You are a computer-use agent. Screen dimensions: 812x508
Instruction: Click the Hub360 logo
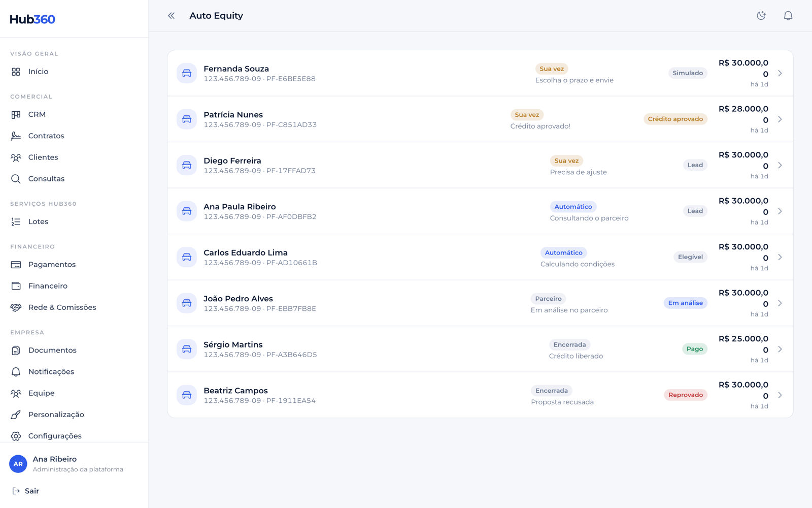32,19
